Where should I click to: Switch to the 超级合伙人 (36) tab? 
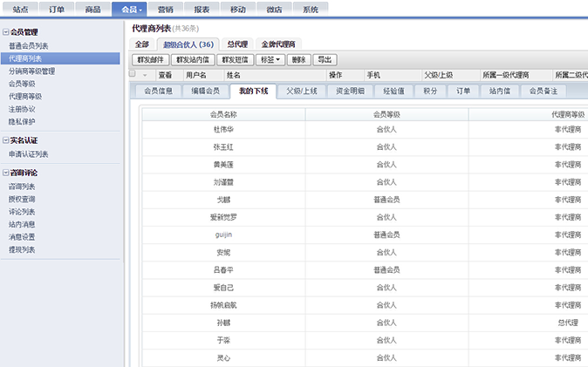click(x=188, y=44)
